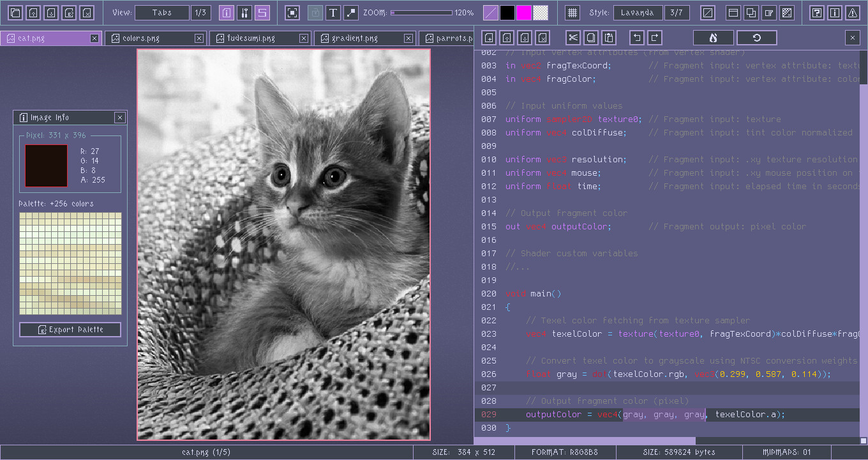Cycle the 1/3 view counter
Image resolution: width=868 pixels, height=460 pixels.
coord(201,12)
